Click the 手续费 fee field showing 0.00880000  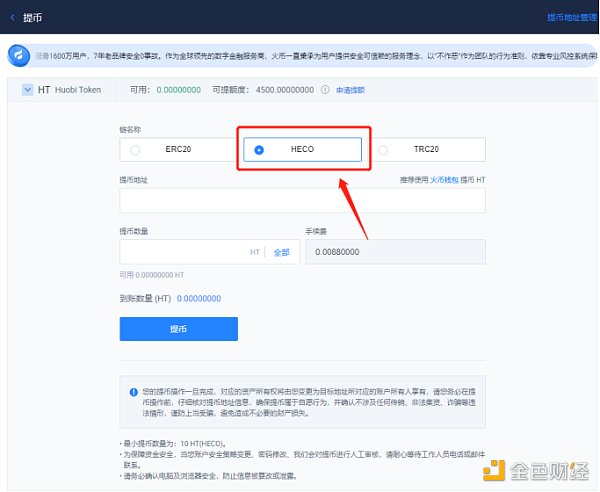tap(394, 252)
